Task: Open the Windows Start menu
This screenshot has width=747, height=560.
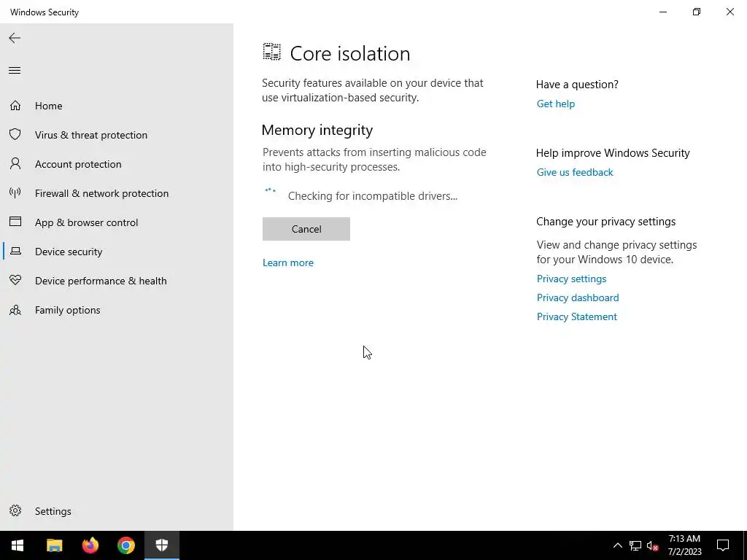Action: pyautogui.click(x=18, y=545)
